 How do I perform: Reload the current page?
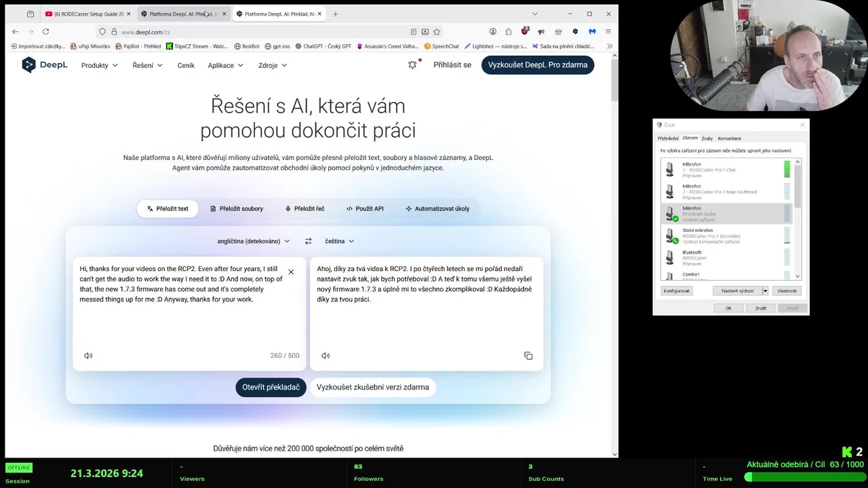tap(45, 31)
